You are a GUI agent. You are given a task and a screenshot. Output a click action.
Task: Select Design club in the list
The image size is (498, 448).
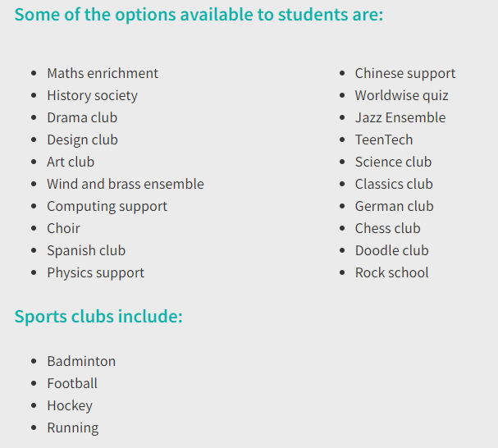click(x=83, y=140)
